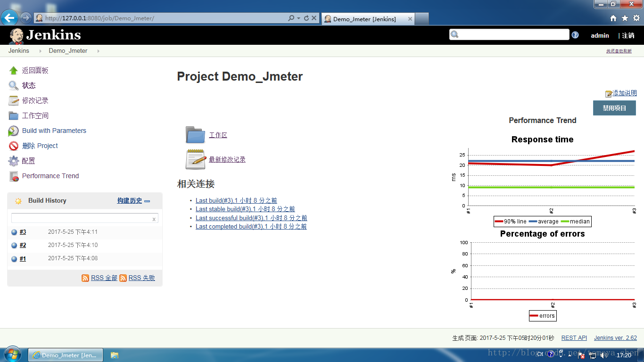Click the RSS feed icon for all builds
644x362 pixels.
click(85, 278)
